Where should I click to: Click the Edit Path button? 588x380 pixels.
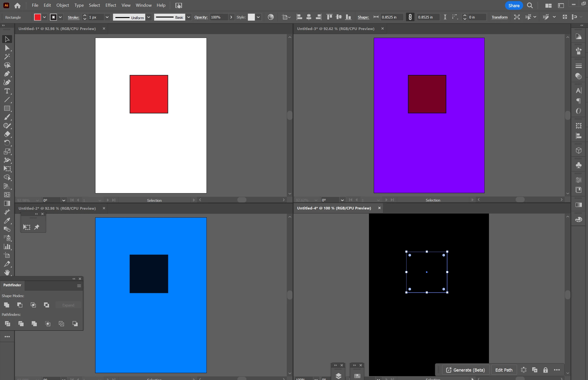pyautogui.click(x=504, y=370)
